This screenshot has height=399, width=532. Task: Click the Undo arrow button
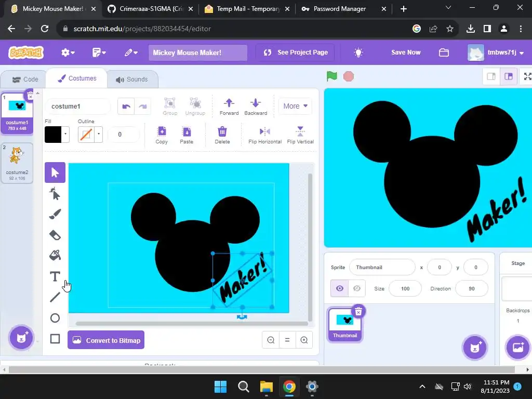tap(126, 106)
